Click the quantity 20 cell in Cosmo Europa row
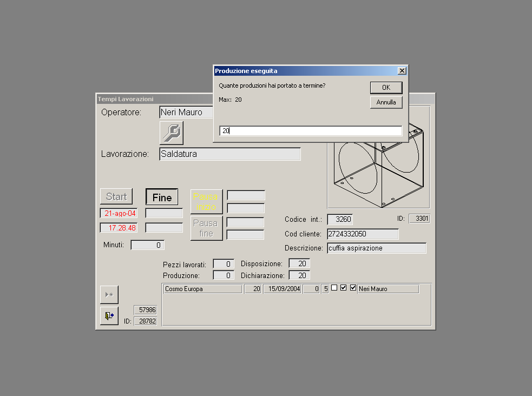Image resolution: width=532 pixels, height=396 pixels. (253, 289)
